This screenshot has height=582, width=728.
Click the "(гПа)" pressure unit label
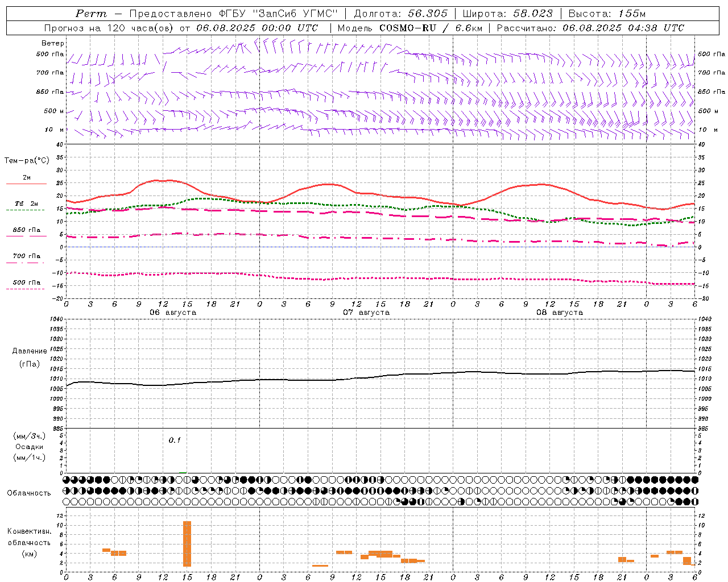[x=30, y=364]
